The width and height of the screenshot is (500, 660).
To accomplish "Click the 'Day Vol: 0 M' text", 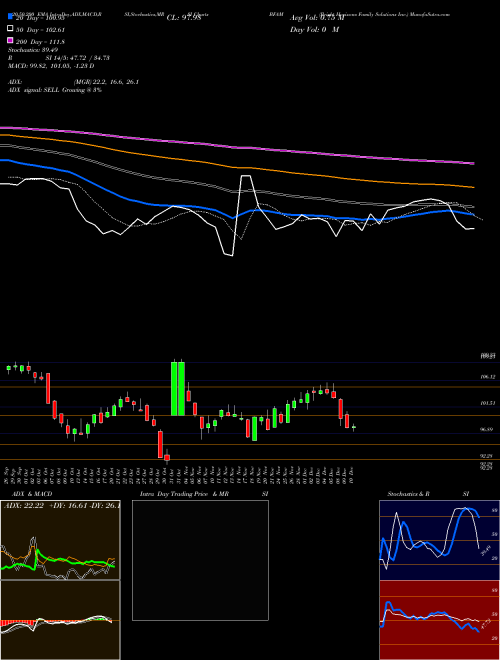I will coord(314,30).
